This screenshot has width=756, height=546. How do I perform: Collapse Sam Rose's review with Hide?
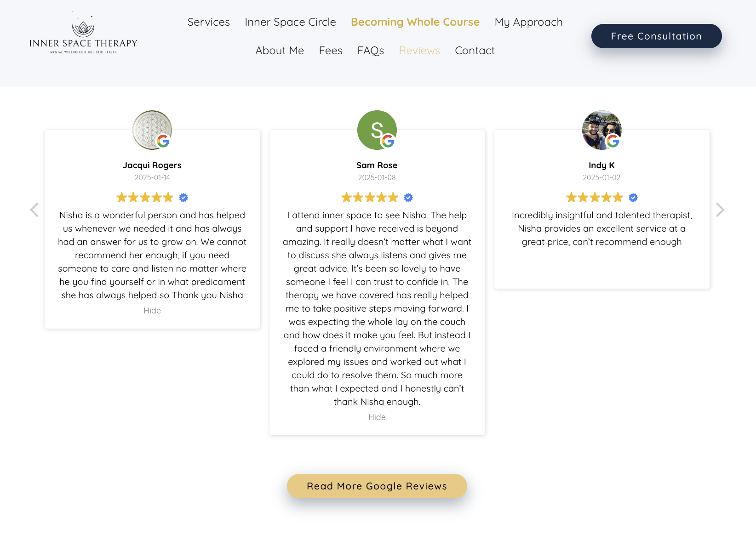point(377,417)
